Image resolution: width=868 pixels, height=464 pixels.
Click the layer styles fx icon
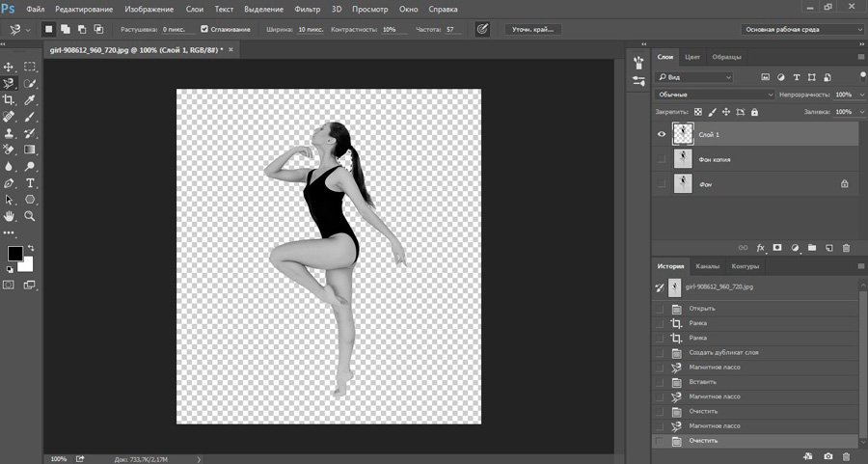pyautogui.click(x=760, y=248)
